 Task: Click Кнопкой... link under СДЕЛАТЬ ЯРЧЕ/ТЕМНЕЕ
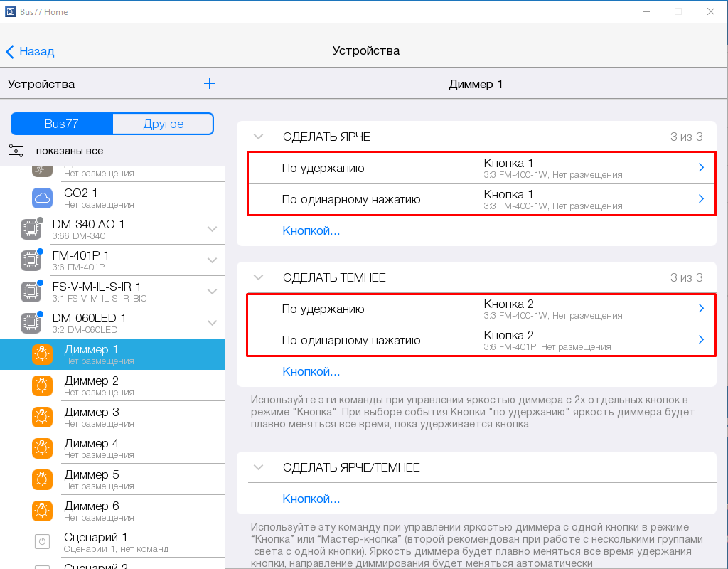[x=311, y=499]
